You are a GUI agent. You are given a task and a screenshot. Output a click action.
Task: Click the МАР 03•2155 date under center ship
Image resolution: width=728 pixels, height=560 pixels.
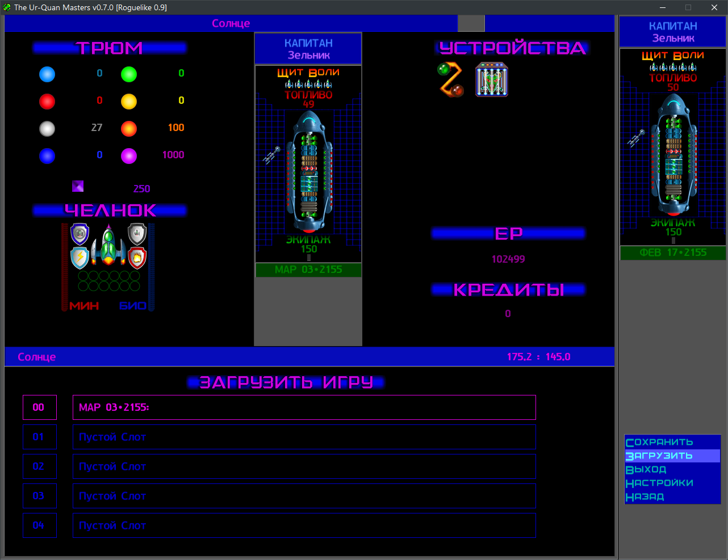click(308, 270)
